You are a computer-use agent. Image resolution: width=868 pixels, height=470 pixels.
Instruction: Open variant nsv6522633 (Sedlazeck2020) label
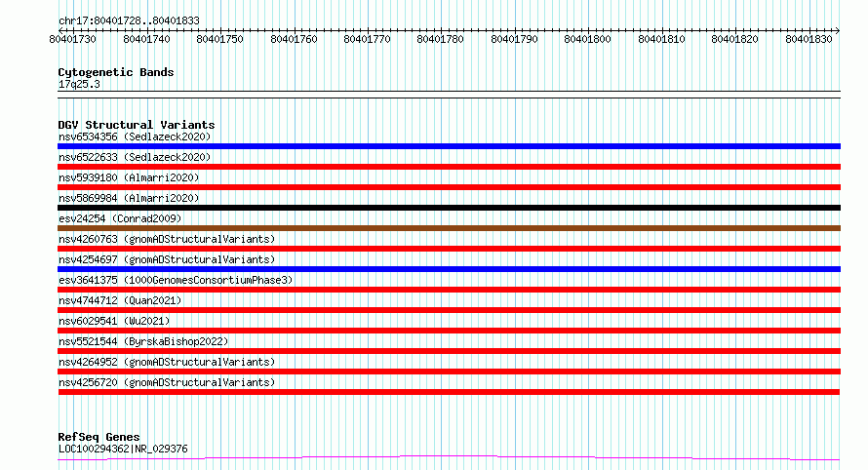[135, 157]
